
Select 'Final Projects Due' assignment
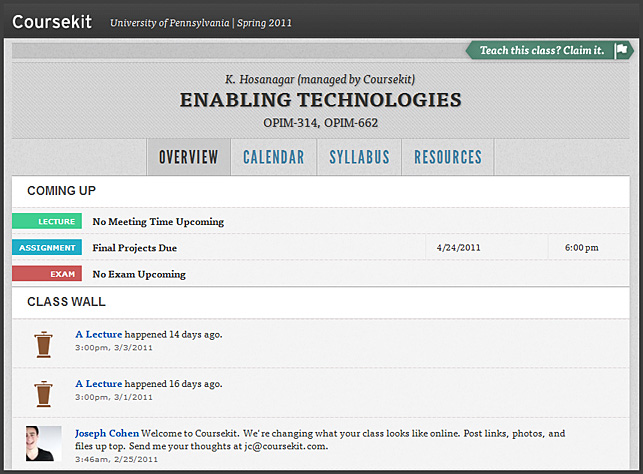(135, 248)
